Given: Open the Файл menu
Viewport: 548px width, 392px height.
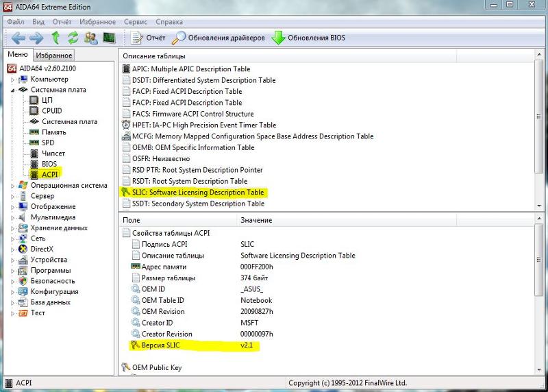Looking at the screenshot, I should pyautogui.click(x=16, y=22).
